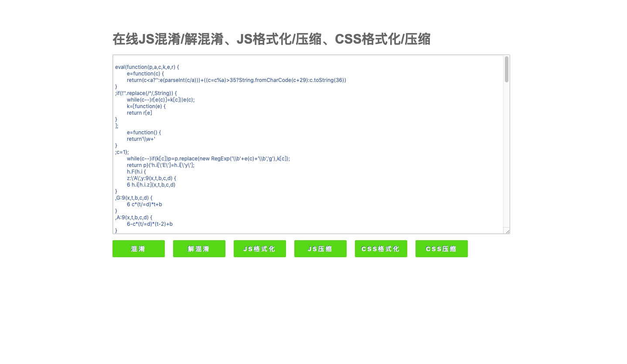Click line containing new RegExp

pos(208,159)
